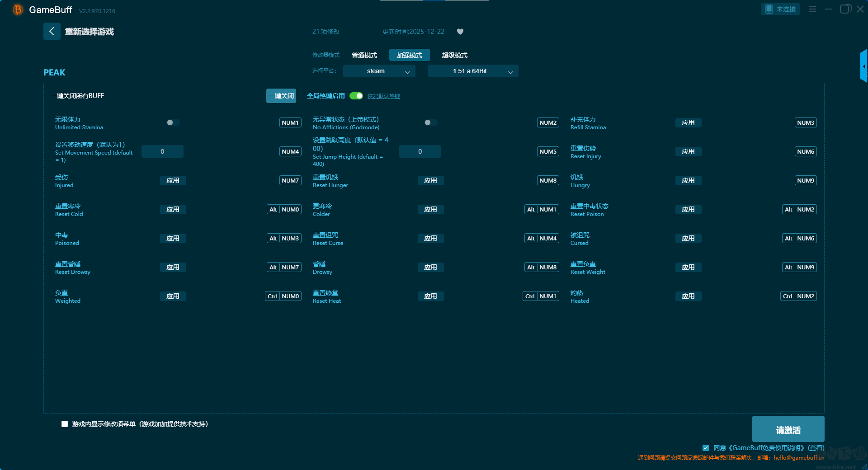The image size is (868, 470).
Task: Expand the blue side panel arrow
Action: [863, 66]
